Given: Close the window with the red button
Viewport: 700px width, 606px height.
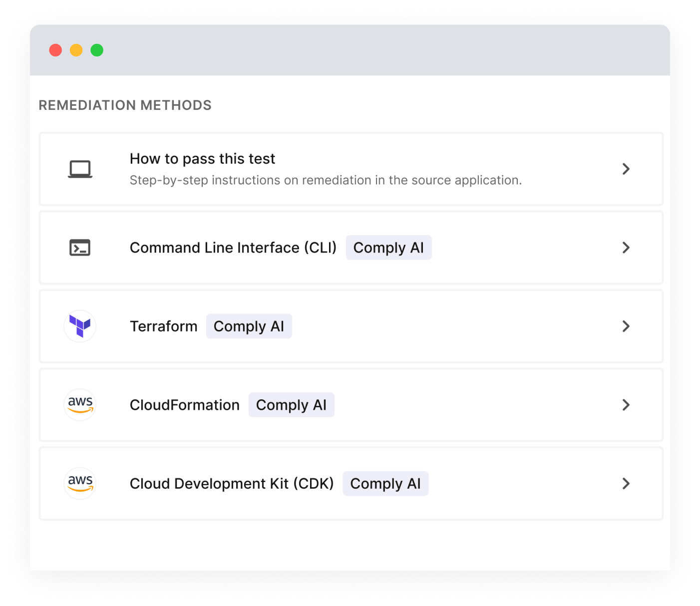Looking at the screenshot, I should (x=55, y=50).
